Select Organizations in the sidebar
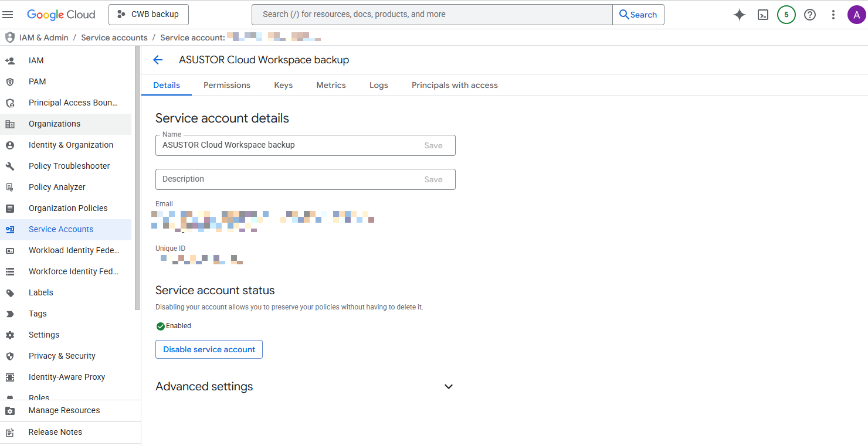Viewport: 868px width, 446px height. (66, 124)
